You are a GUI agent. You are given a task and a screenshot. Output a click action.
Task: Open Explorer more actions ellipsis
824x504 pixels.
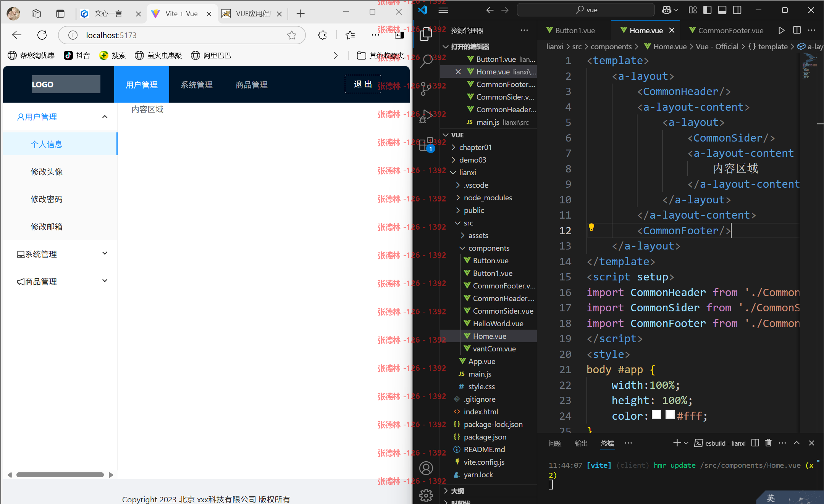(x=524, y=31)
